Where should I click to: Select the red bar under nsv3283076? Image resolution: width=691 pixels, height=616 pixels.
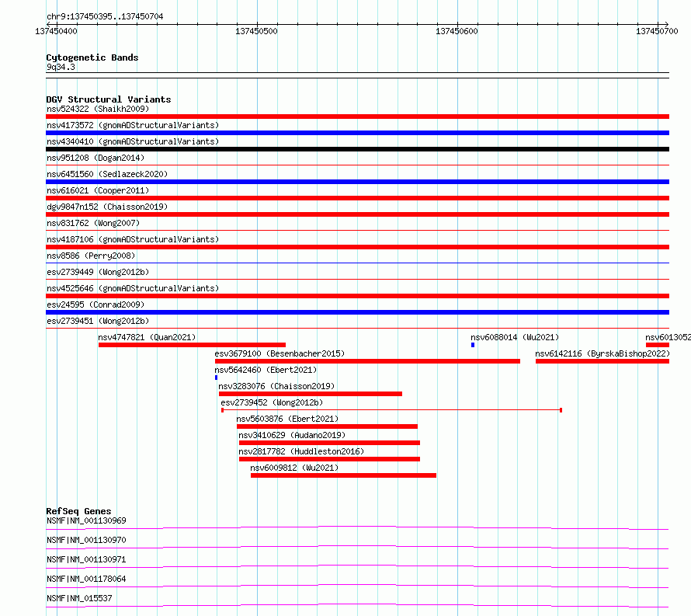[311, 394]
